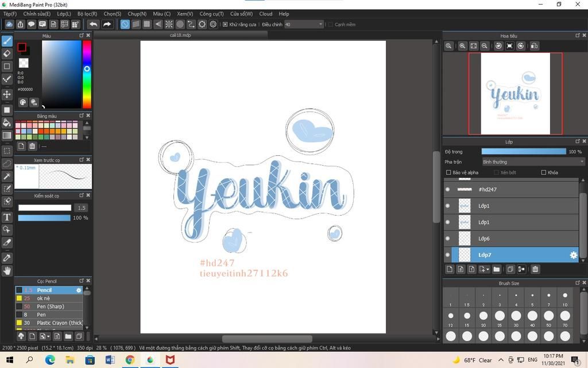
Task: Click the brush width value field 1.5
Action: 82,208
